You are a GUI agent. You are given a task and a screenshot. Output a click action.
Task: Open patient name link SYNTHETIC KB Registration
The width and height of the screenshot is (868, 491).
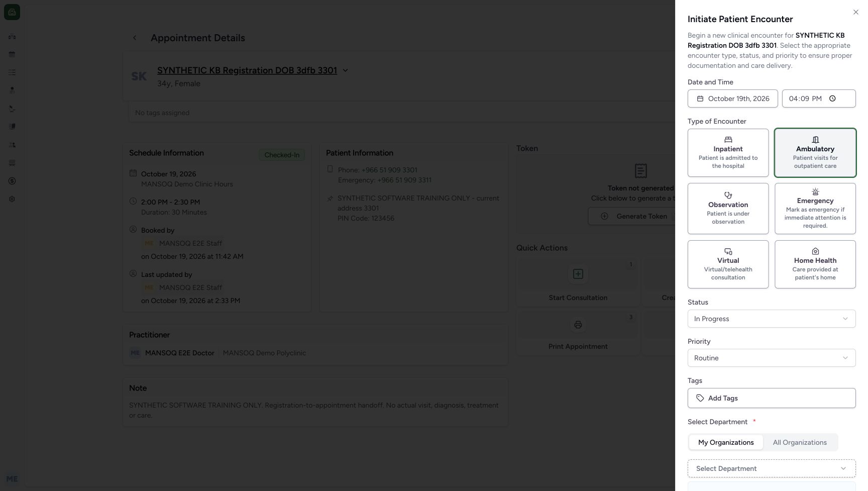[x=247, y=70]
